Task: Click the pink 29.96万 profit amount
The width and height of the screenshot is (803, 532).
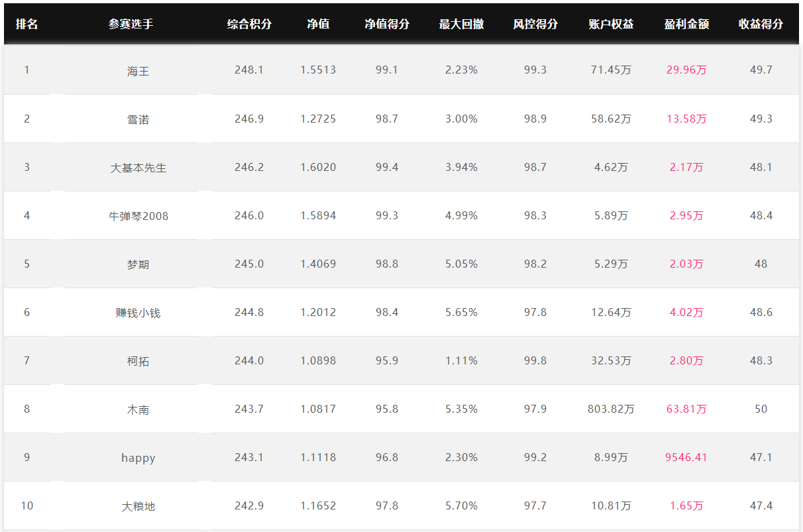Action: click(x=686, y=70)
